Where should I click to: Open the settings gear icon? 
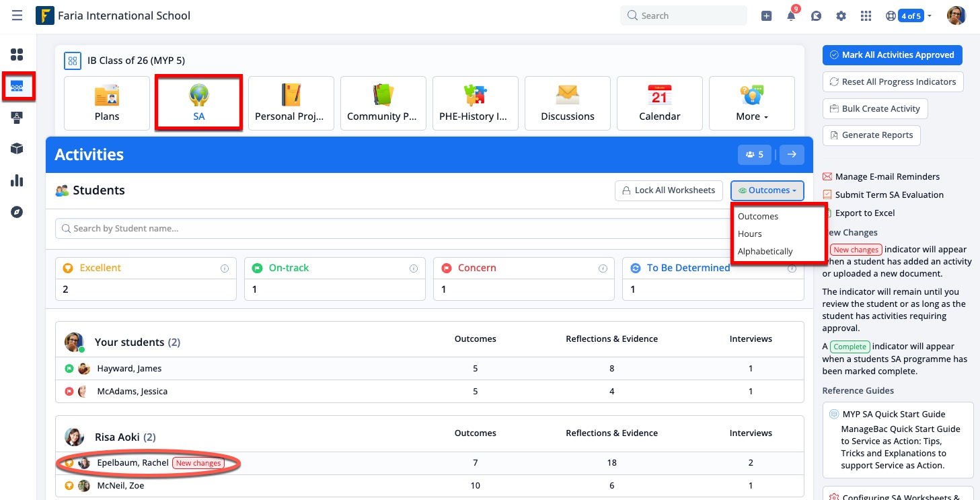[841, 16]
